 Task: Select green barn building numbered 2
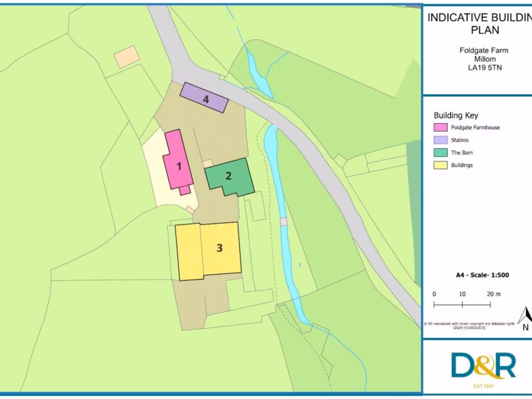(229, 177)
